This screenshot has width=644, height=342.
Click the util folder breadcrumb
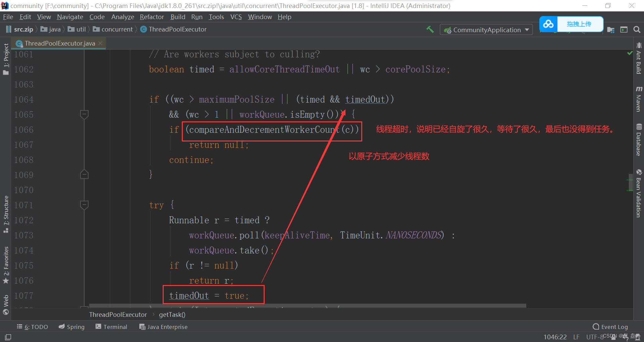[x=77, y=30]
